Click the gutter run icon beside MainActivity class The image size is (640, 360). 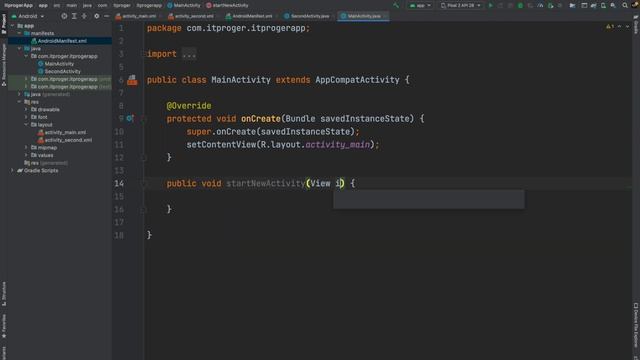[132, 80]
